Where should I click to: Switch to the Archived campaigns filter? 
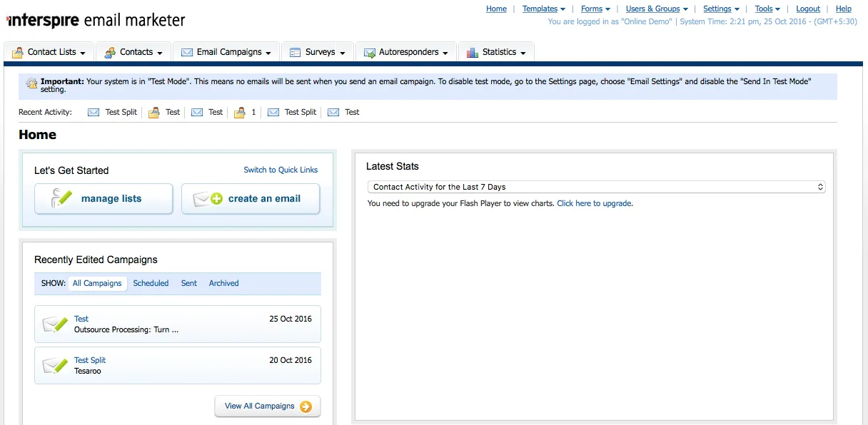(223, 283)
